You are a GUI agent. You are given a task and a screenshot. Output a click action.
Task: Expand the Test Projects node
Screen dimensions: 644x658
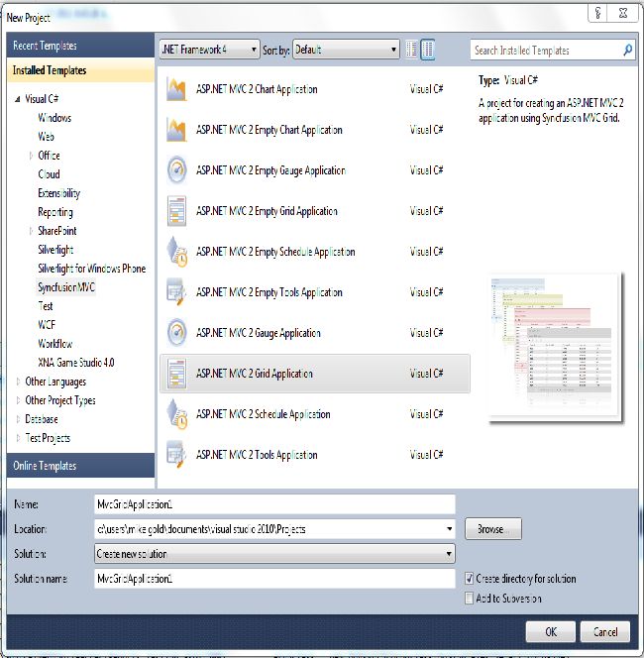[18, 438]
